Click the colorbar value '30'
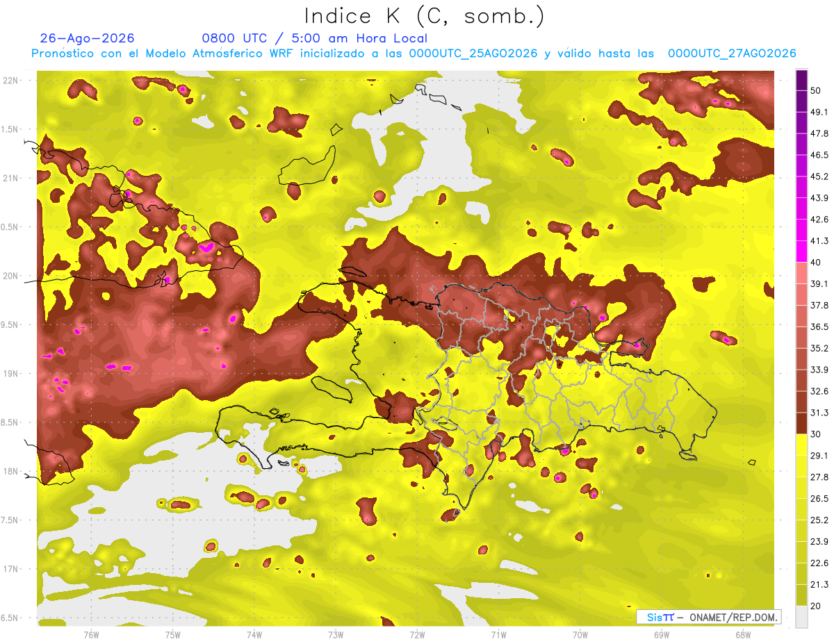 (x=816, y=434)
